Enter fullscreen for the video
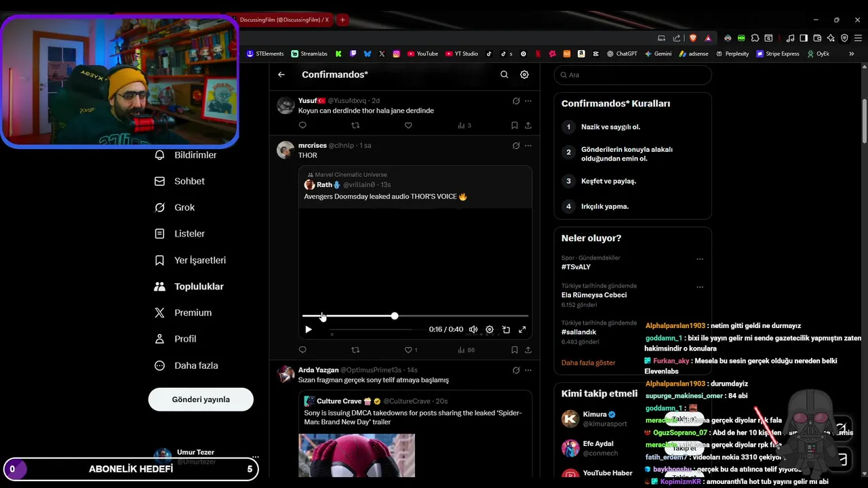868x488 pixels. pos(522,329)
